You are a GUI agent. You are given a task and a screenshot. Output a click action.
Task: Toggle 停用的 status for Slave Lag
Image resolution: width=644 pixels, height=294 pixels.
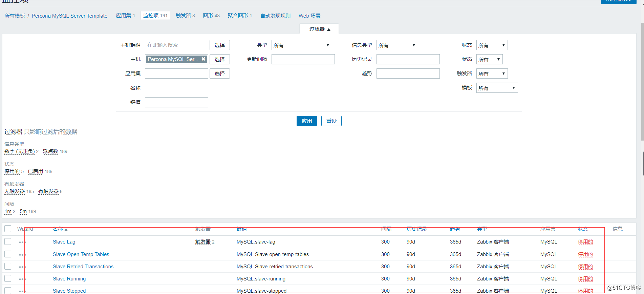pyautogui.click(x=585, y=242)
